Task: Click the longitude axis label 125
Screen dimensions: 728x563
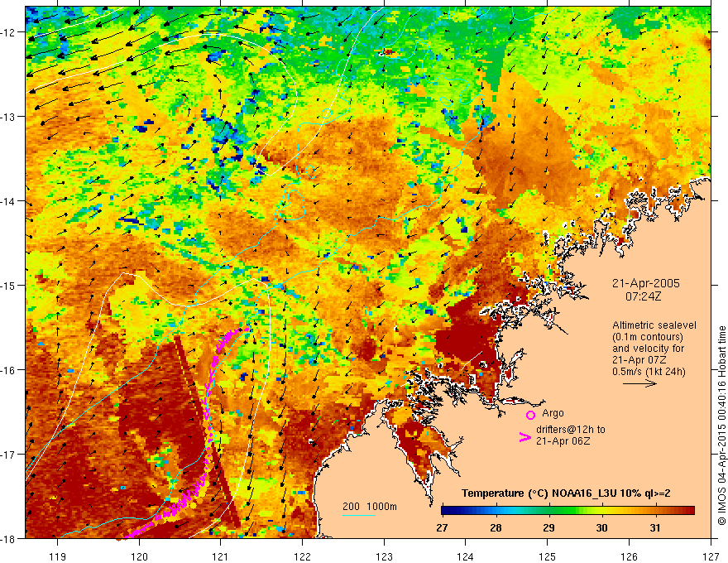Action: click(548, 556)
